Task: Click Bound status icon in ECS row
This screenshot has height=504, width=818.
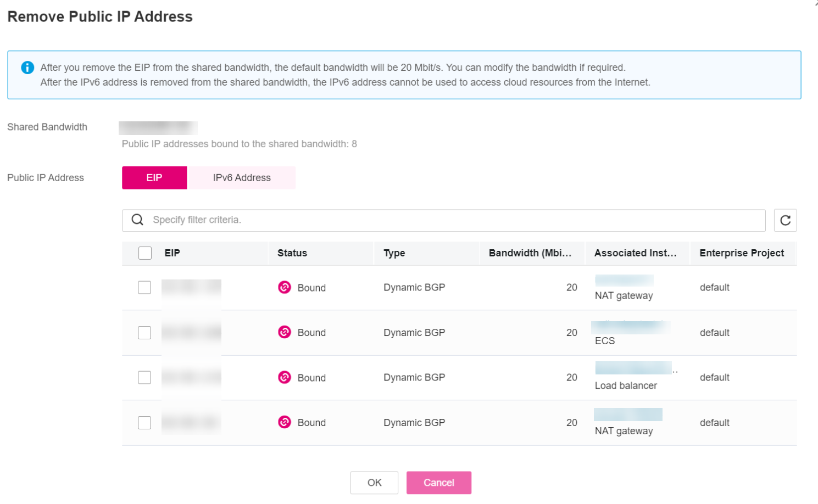Action: tap(285, 332)
